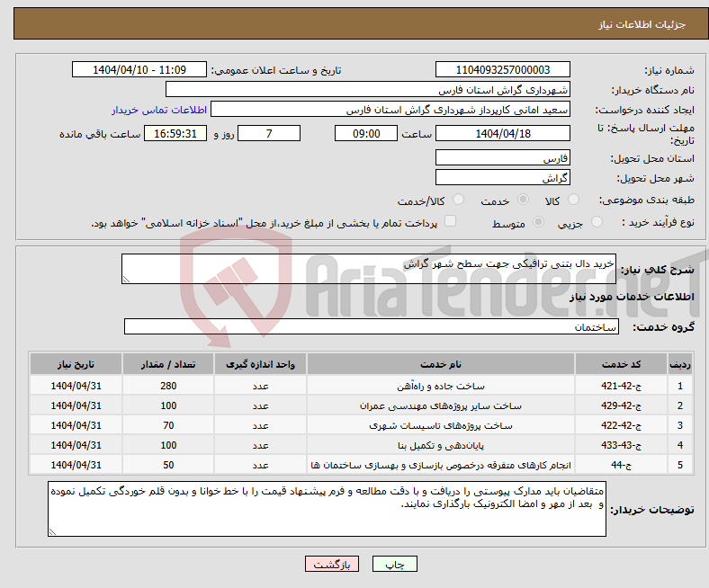Click the date 1404/04/31 in row 1

76,386
